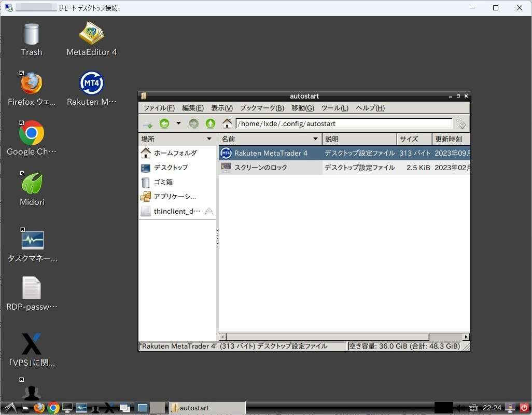Select the タスクマネー... desktop shortcut

pyautogui.click(x=33, y=245)
